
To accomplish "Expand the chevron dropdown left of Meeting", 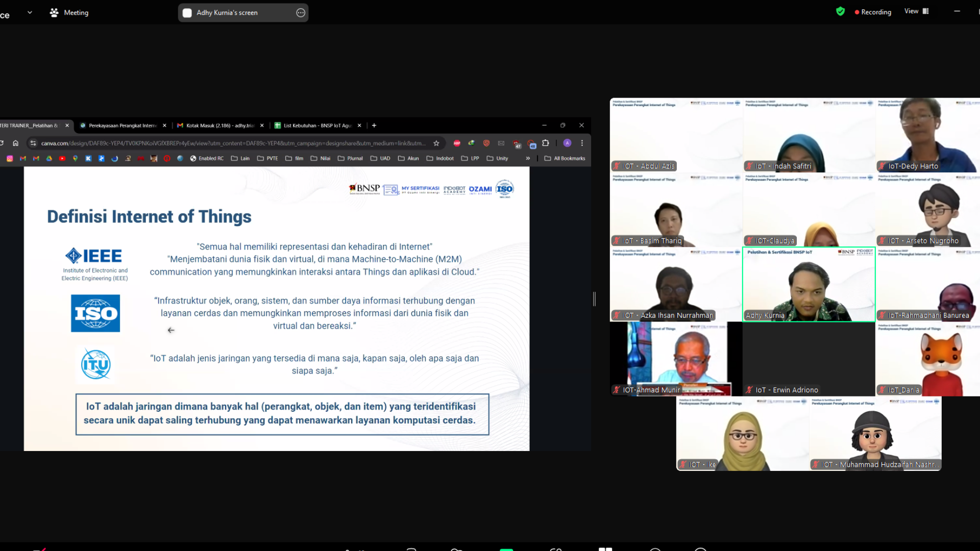I will [x=30, y=13].
